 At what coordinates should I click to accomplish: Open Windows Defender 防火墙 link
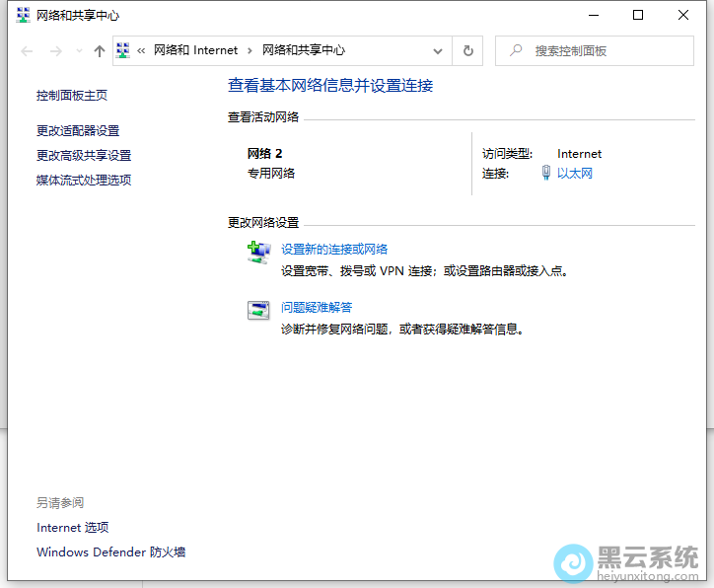pyautogui.click(x=110, y=552)
